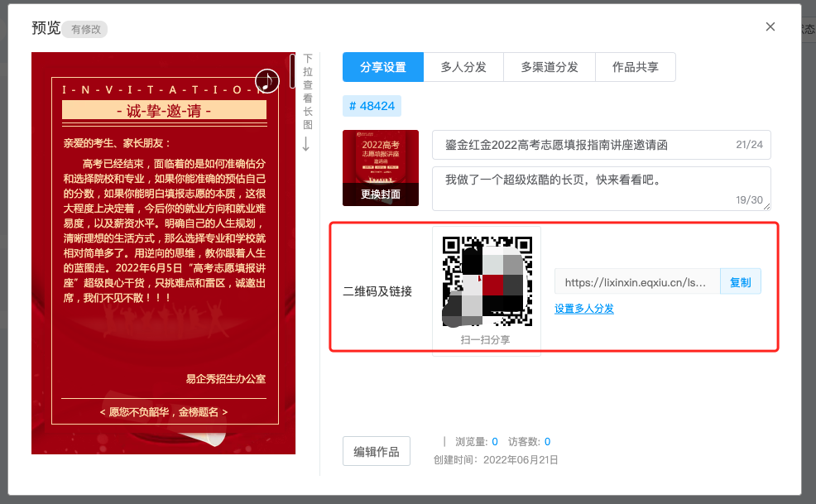Click the preview pane vertical scrollbar
Screen dimensions: 816x504
pyautogui.click(x=292, y=71)
